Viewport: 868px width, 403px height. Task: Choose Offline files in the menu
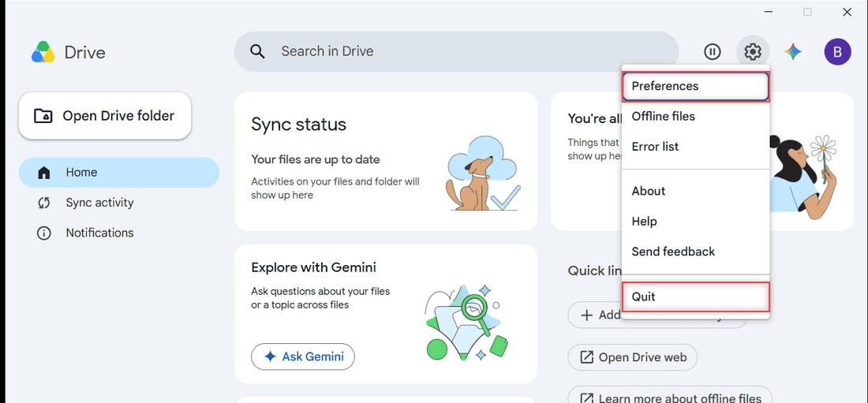click(695, 116)
